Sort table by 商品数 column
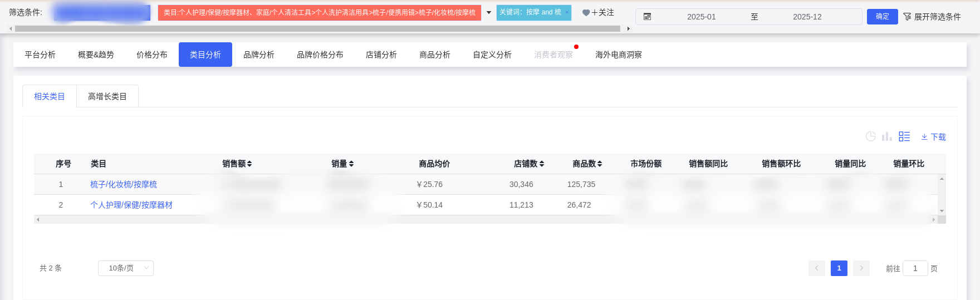This screenshot has height=300, width=980. [600, 164]
